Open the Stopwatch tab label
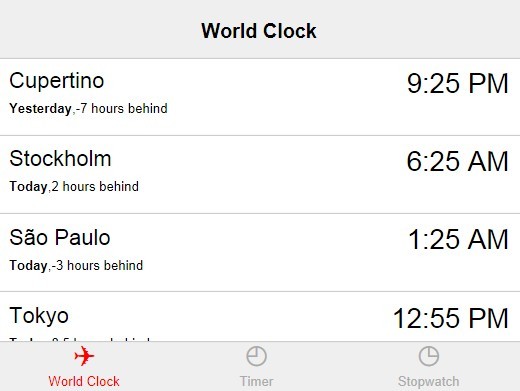 pyautogui.click(x=429, y=381)
